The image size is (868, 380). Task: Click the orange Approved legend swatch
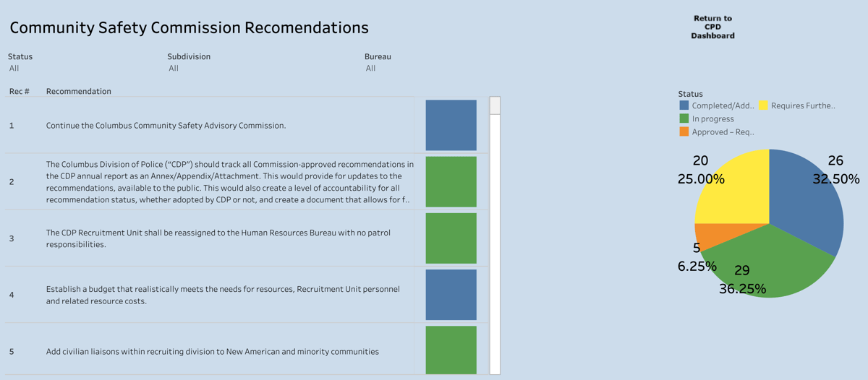[684, 131]
